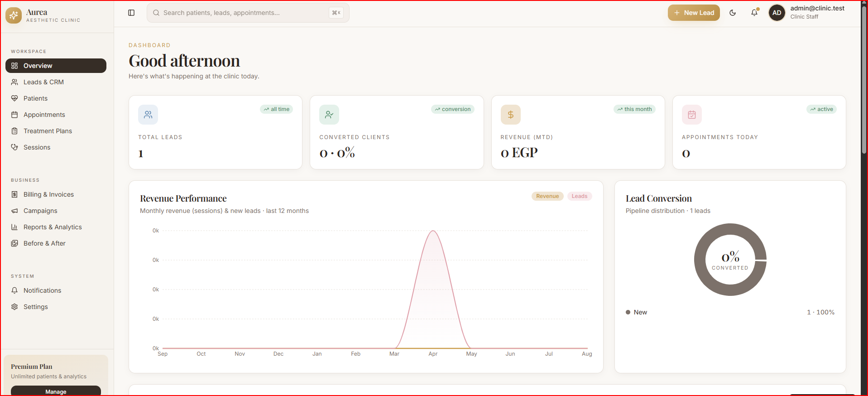Image resolution: width=868 pixels, height=396 pixels.
Task: Switch to dark mode via moon icon
Action: click(x=733, y=13)
